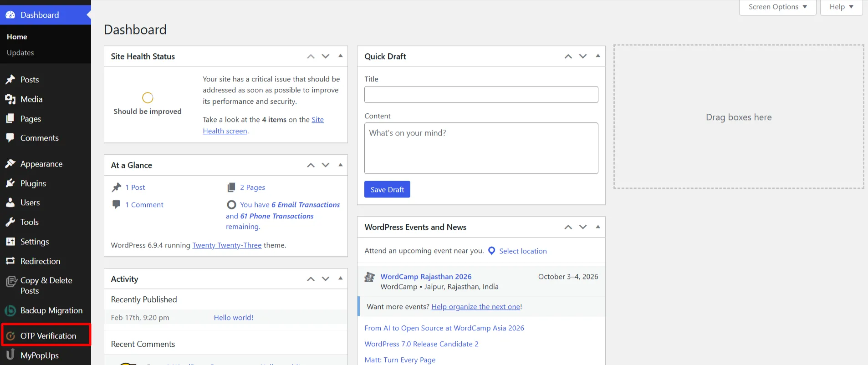Click Help organize the next one link

pyautogui.click(x=476, y=307)
